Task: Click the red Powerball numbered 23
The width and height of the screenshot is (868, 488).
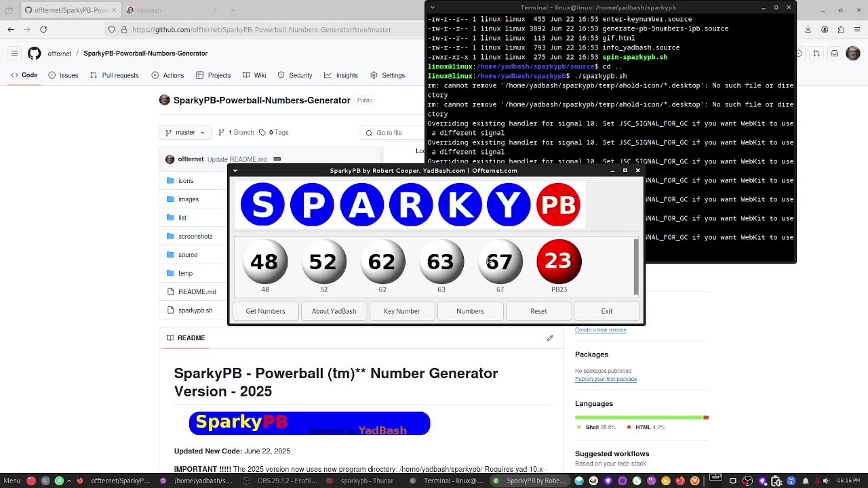Action: pos(559,262)
